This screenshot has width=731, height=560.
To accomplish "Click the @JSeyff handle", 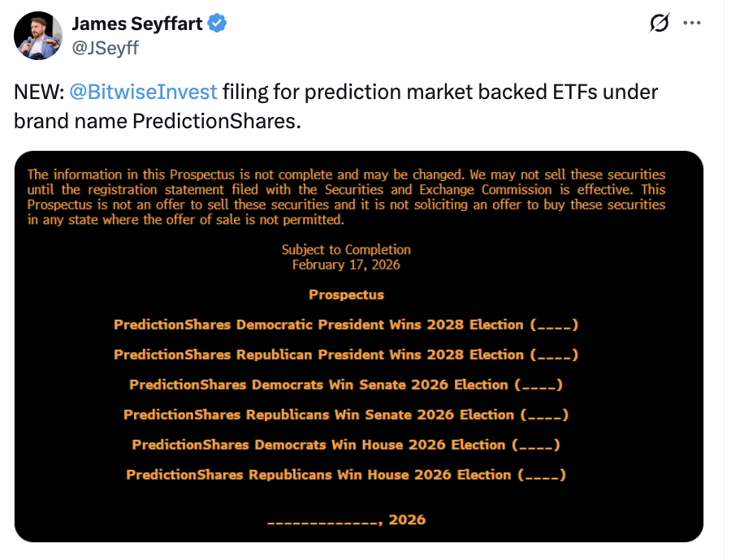I will (x=106, y=48).
